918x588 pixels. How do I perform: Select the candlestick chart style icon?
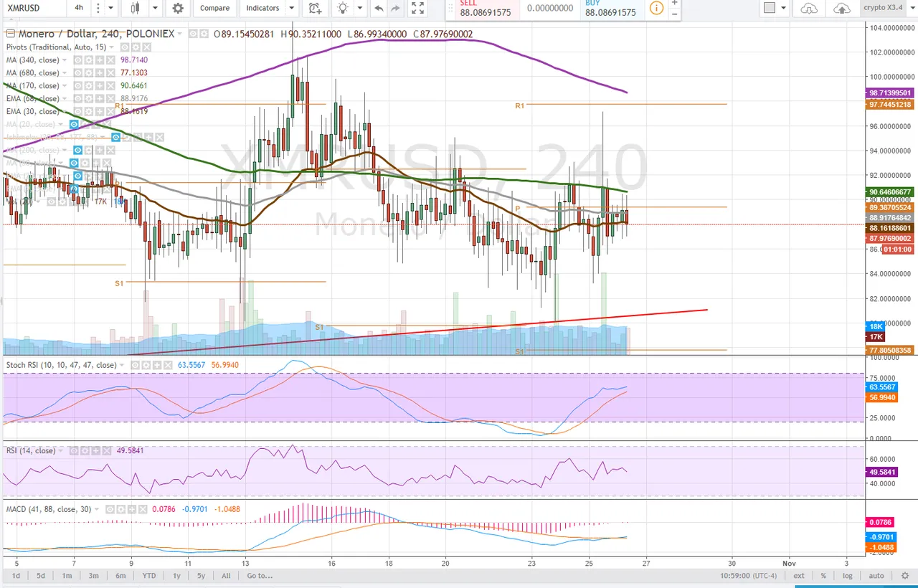pyautogui.click(x=135, y=8)
